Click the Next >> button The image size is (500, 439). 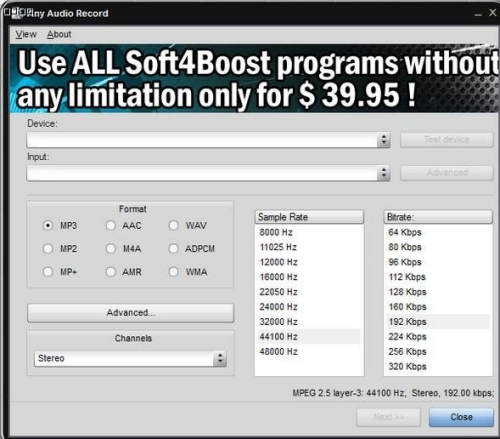click(x=388, y=417)
